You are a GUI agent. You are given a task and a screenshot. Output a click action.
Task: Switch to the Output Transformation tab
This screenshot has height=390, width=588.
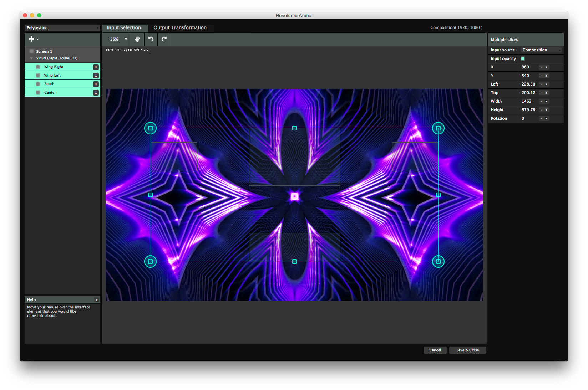point(180,28)
